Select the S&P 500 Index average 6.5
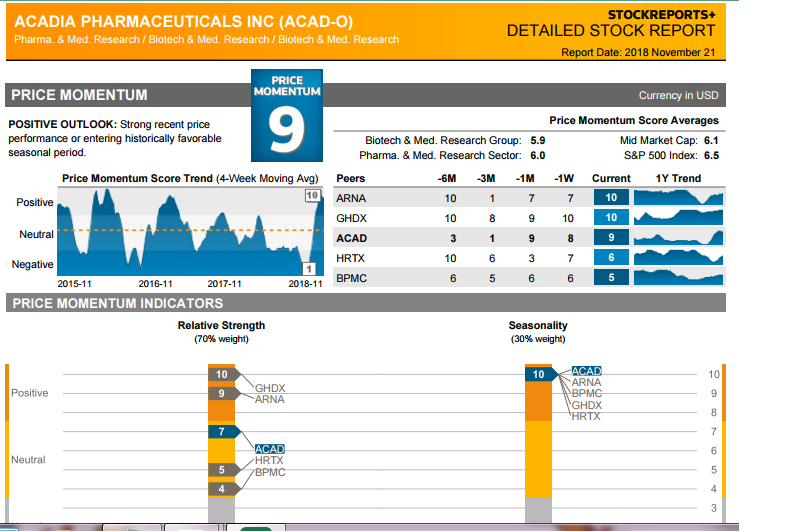 pyautogui.click(x=711, y=155)
